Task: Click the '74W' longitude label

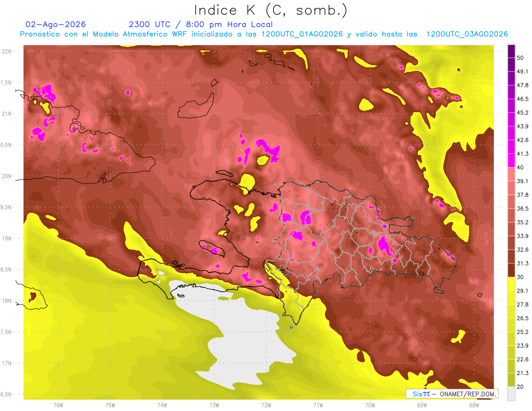Action: 162,405
